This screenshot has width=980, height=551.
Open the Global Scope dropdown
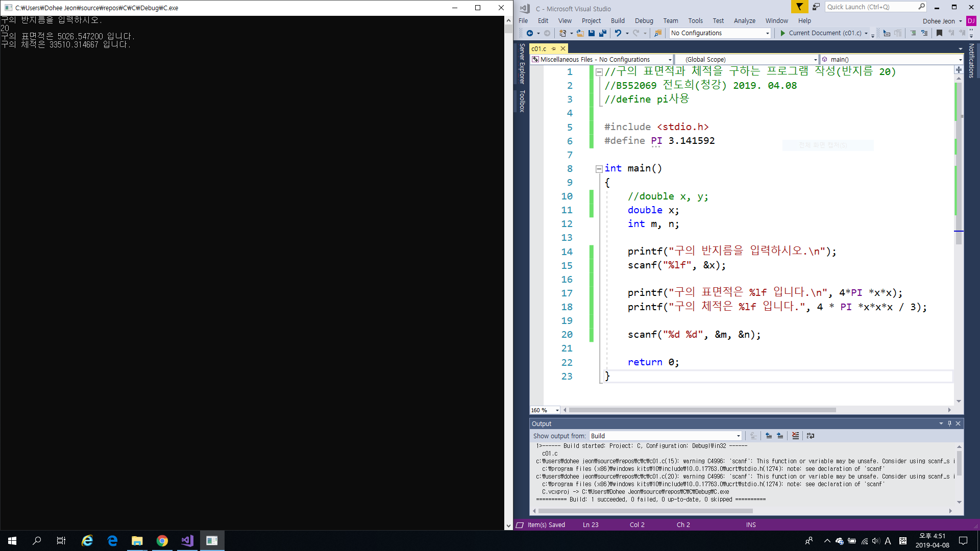(x=815, y=60)
